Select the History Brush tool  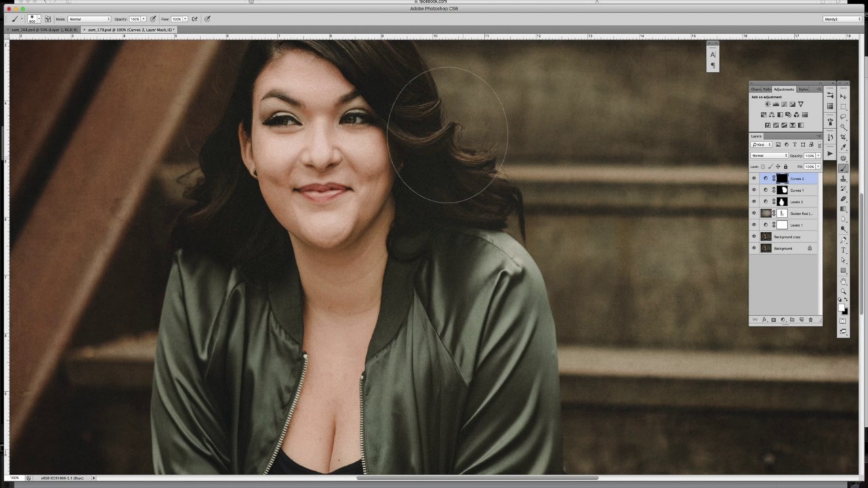(x=844, y=188)
